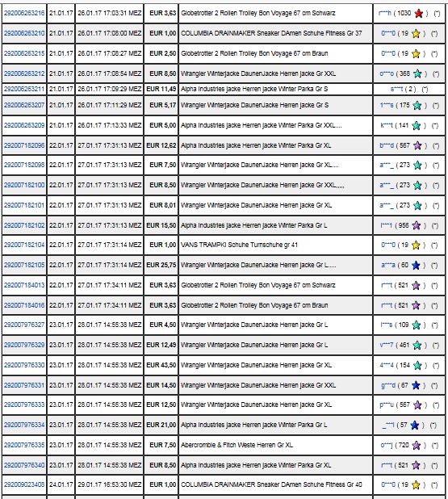448x499 pixels.
Task: Click the red star in row 292006263216
Action: 418,14
